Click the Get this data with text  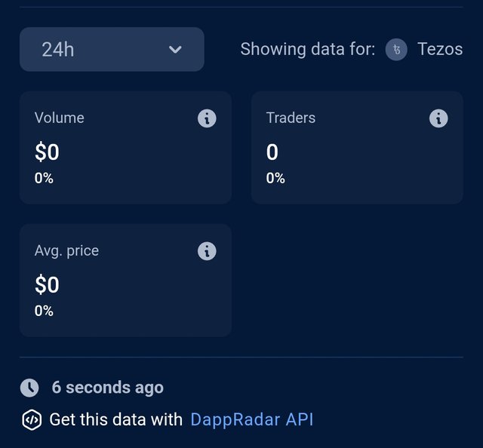[115, 419]
